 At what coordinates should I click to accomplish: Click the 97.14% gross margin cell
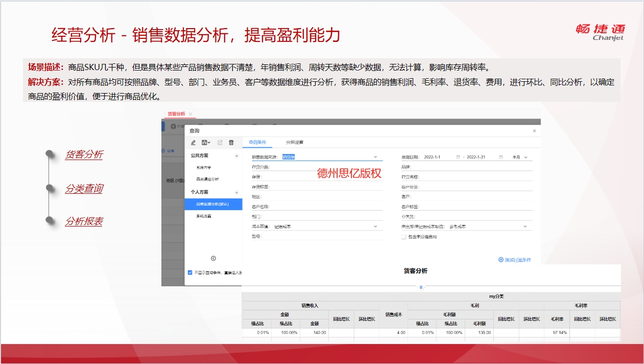(557, 332)
